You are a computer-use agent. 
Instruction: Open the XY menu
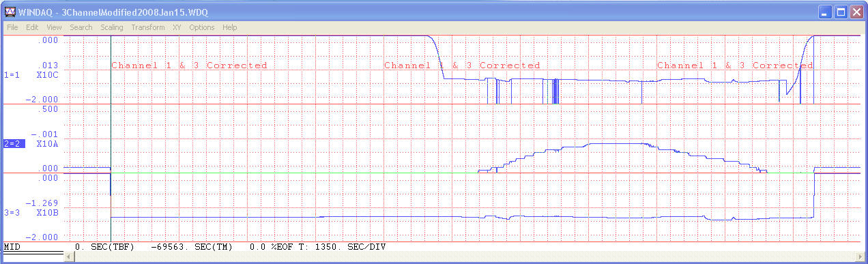tap(177, 27)
